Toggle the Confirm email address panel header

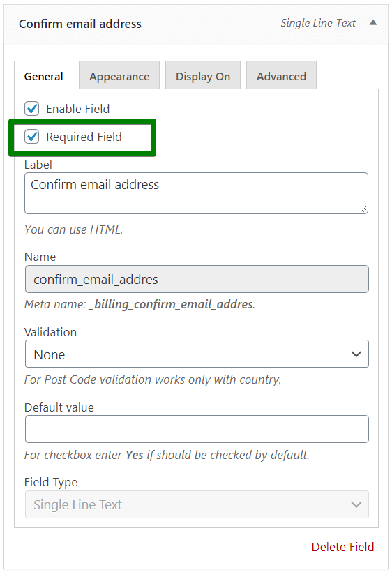[x=196, y=24]
